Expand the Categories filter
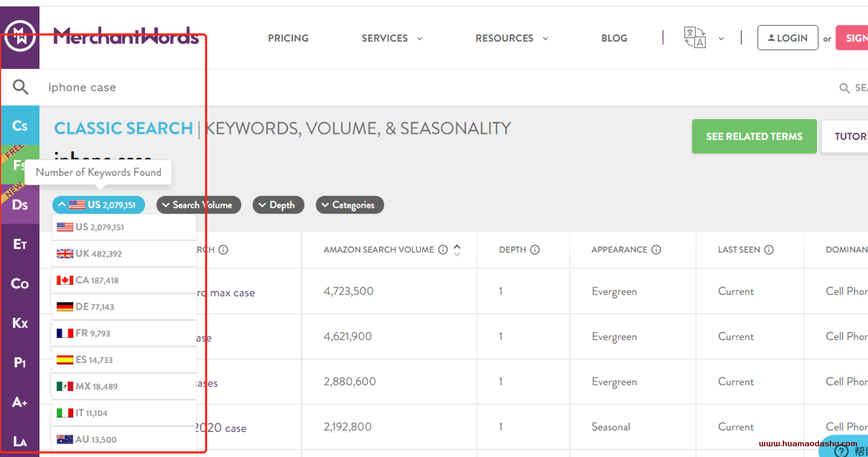The image size is (868, 457). [350, 205]
